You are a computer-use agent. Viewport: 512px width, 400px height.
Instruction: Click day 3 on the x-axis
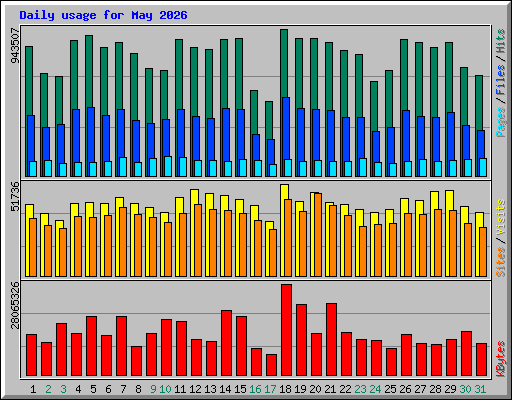tap(63, 389)
